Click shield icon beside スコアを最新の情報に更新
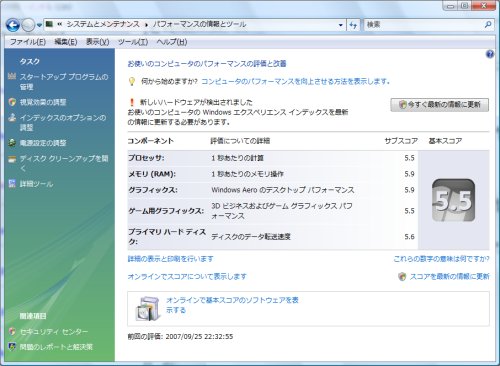 coord(402,276)
